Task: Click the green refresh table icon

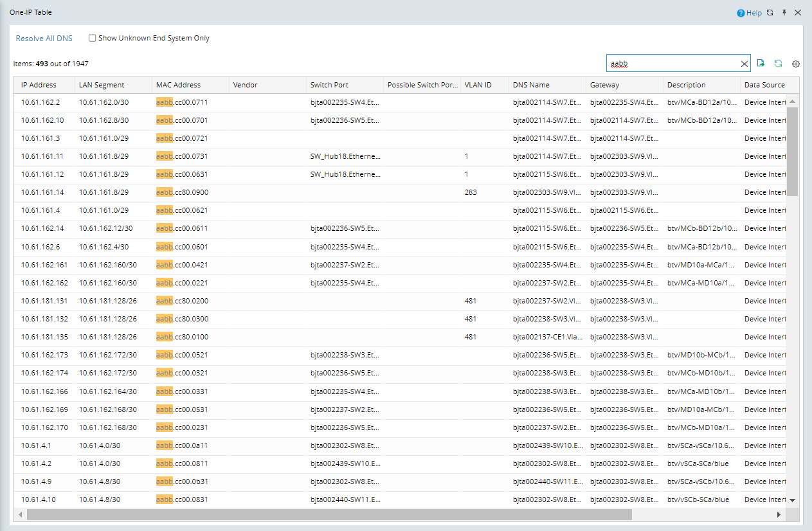Action: [778, 63]
